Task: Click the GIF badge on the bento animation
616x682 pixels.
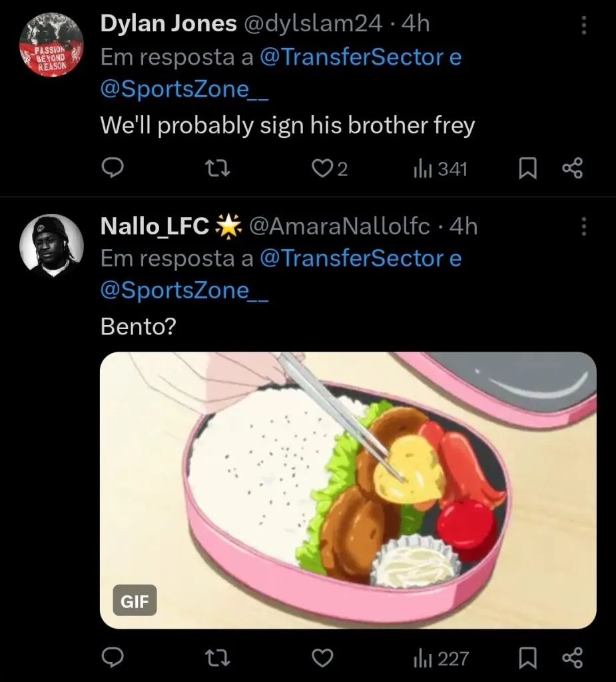Action: pyautogui.click(x=134, y=601)
